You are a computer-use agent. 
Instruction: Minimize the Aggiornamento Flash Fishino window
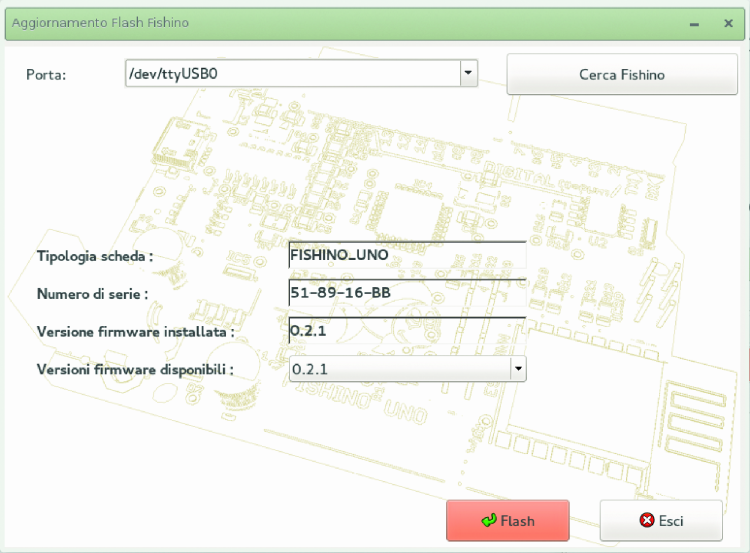(694, 22)
